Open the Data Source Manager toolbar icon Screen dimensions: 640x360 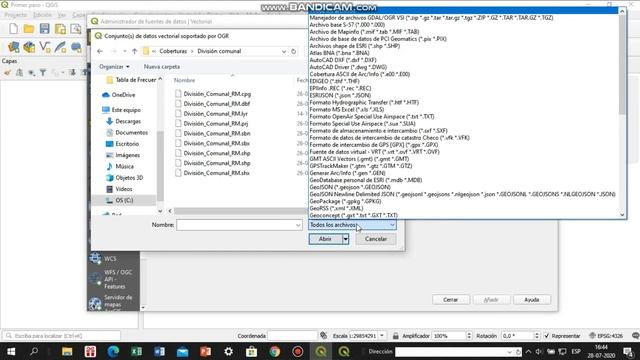(13, 47)
